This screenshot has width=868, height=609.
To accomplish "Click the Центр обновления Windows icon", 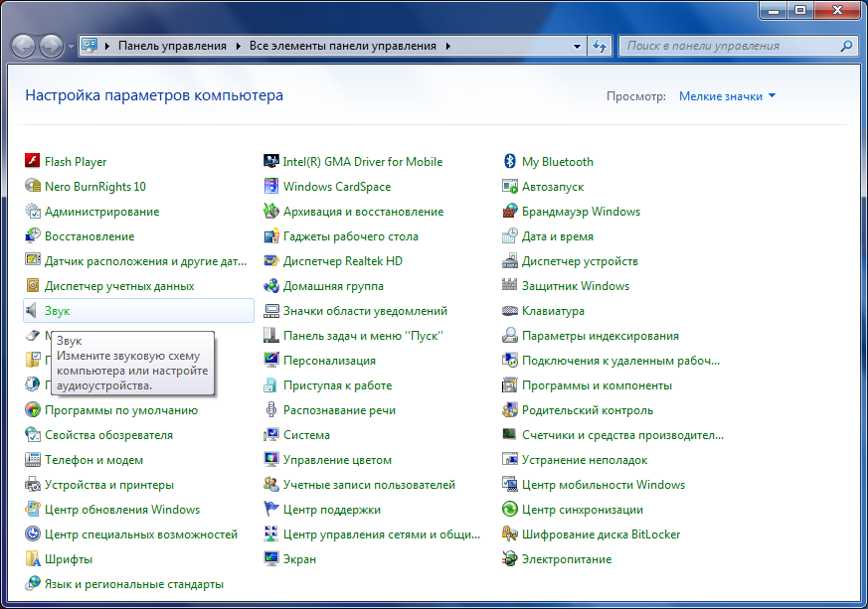I will tap(33, 510).
